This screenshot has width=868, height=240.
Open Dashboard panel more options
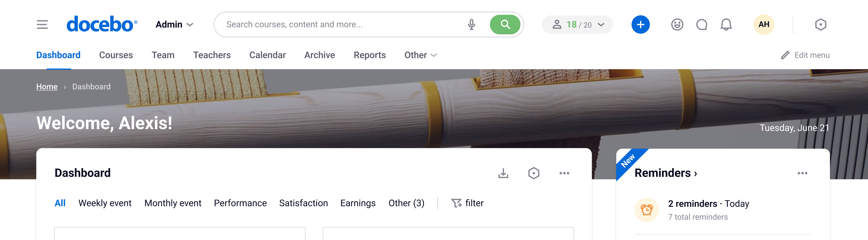564,173
